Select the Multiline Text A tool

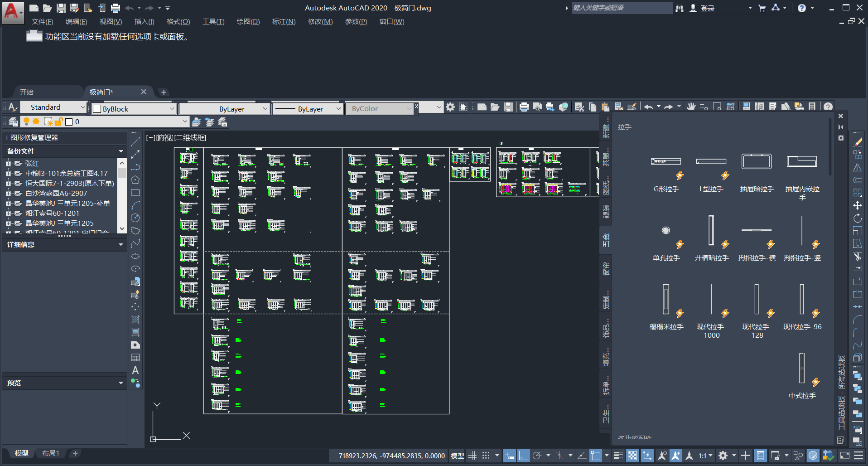click(x=135, y=370)
